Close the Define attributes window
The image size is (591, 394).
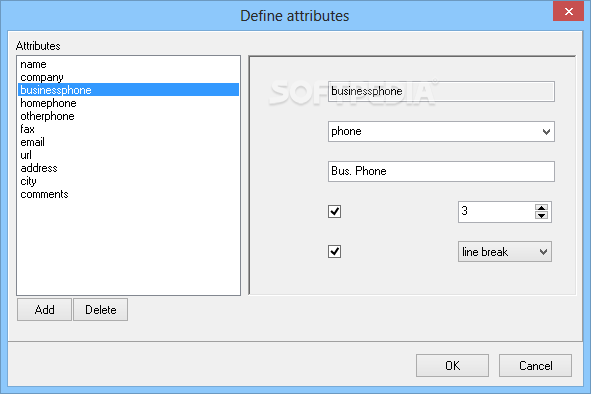coord(568,11)
